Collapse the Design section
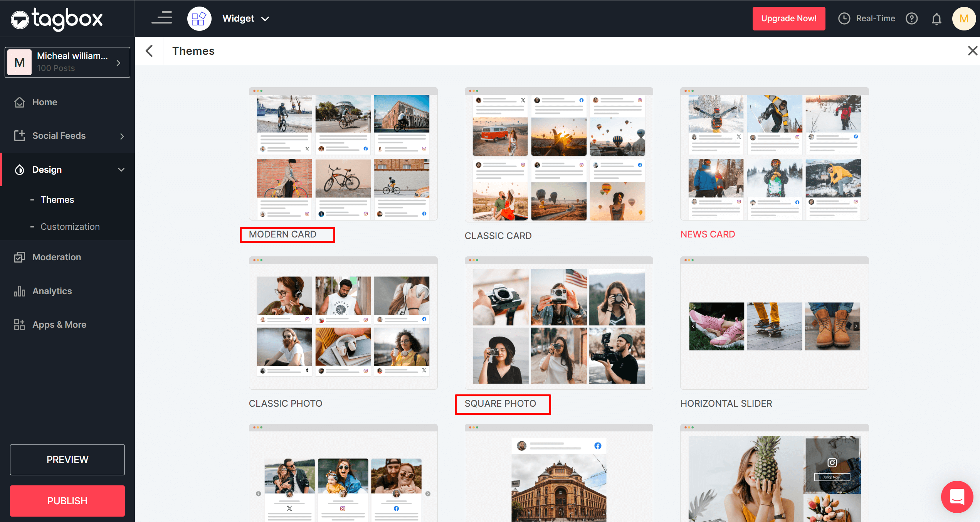 (121, 170)
